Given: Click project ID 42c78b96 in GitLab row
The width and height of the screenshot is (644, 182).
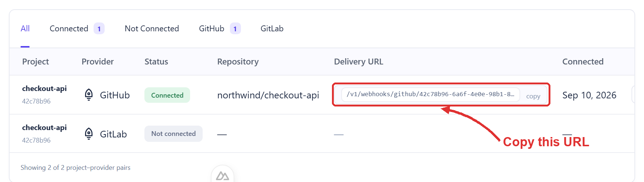Looking at the screenshot, I should [36, 140].
